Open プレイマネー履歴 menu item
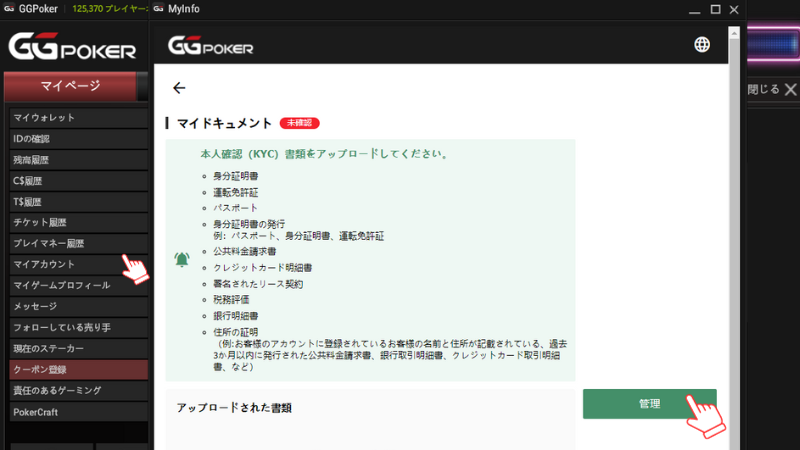This screenshot has width=800, height=450. click(79, 243)
